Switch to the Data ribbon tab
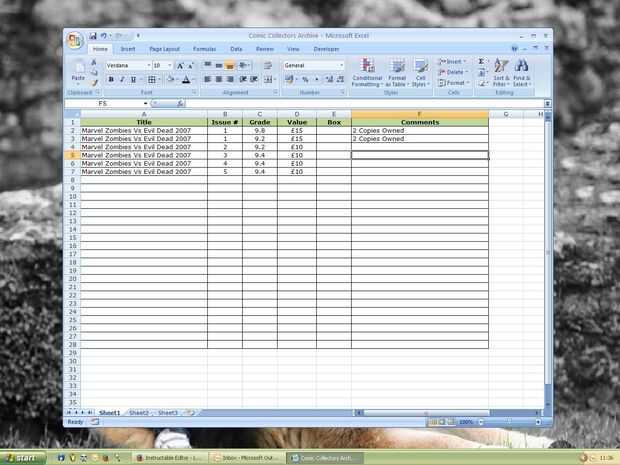This screenshot has width=620, height=465. point(236,49)
